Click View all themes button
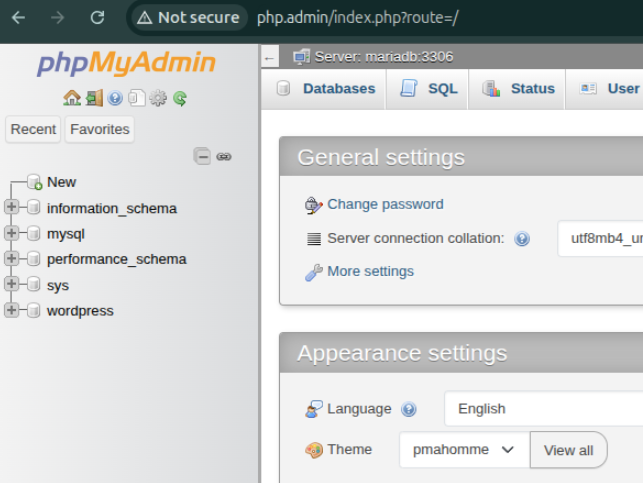The height and width of the screenshot is (483, 643). 568,450
